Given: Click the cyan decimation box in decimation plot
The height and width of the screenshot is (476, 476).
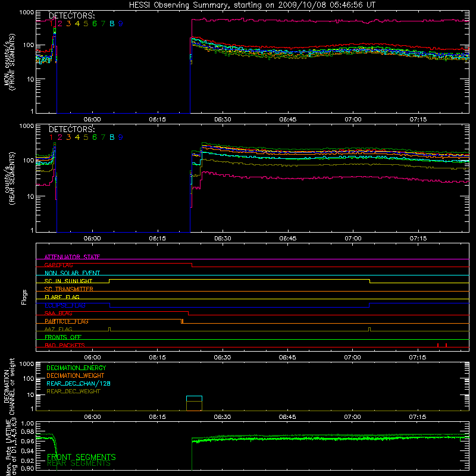Looking at the screenshot, I should click(195, 399).
